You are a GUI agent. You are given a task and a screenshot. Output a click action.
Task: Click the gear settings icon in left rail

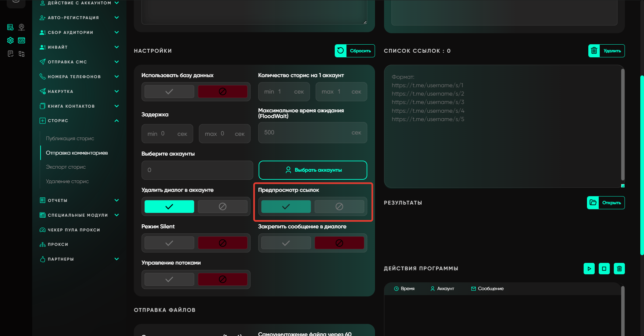(x=10, y=41)
